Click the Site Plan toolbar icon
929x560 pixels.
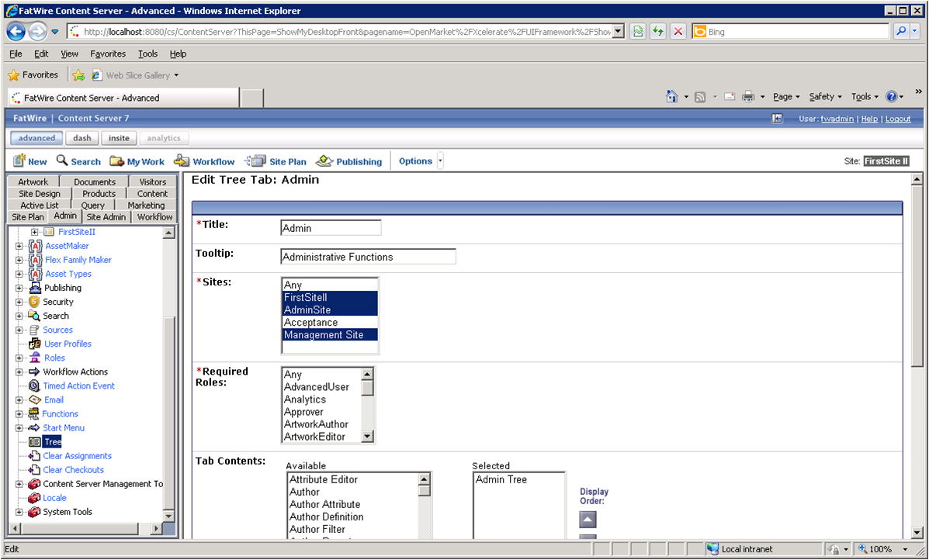pyautogui.click(x=256, y=161)
